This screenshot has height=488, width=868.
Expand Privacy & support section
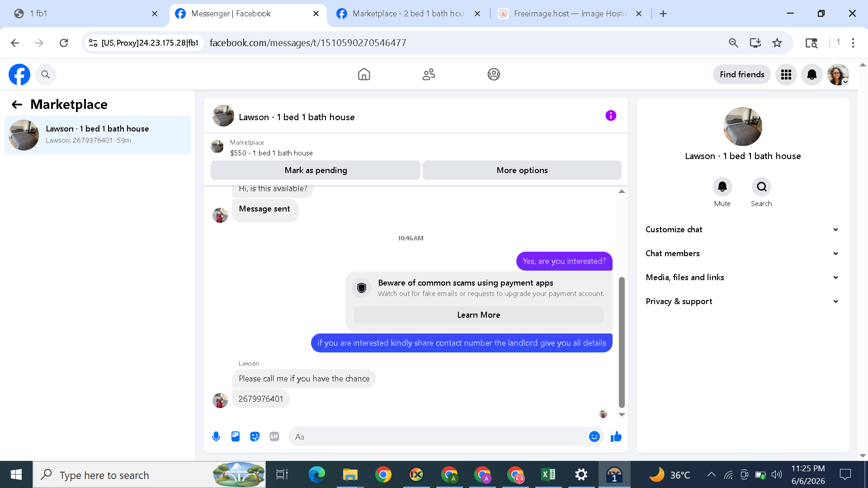point(742,301)
